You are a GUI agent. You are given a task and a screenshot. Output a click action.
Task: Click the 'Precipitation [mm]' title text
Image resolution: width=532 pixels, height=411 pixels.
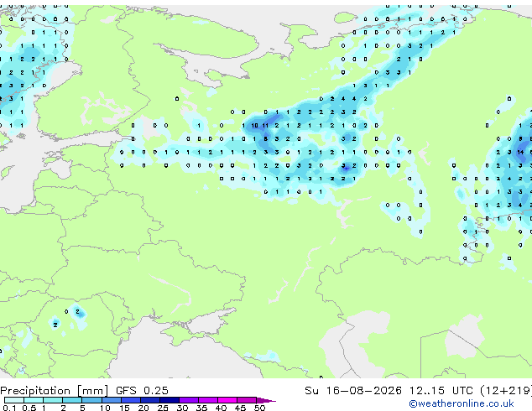(55, 391)
